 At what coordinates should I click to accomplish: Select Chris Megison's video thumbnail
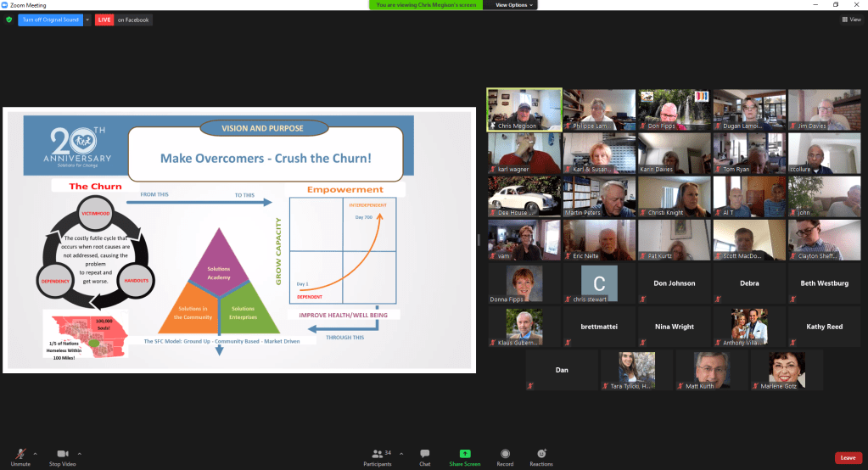coord(524,110)
